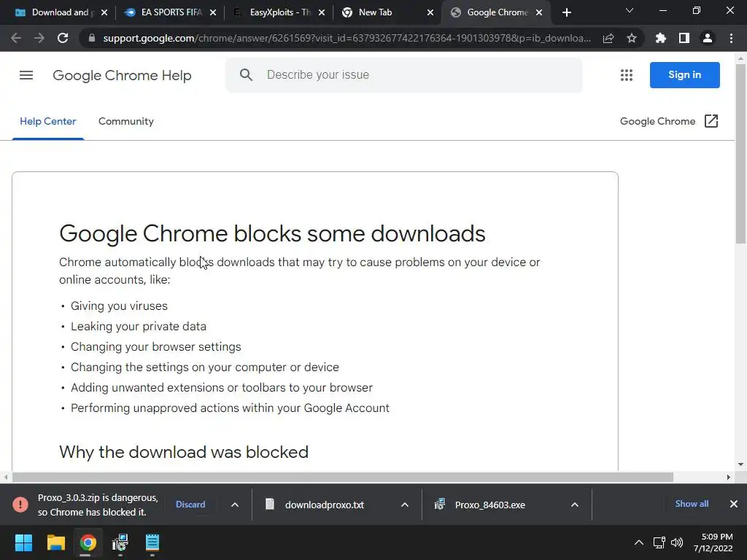The image size is (747, 560).
Task: Open downloadproxo.txt from the downloads shelf
Action: 325,505
